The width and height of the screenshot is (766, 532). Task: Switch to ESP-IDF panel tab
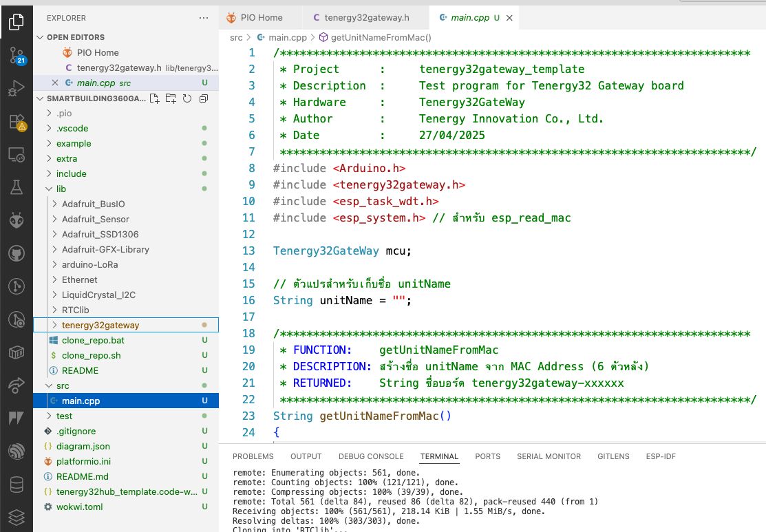pyautogui.click(x=661, y=456)
